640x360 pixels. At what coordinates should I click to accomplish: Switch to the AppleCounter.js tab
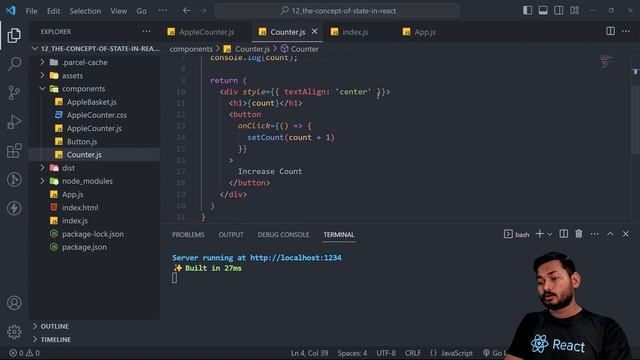point(207,32)
